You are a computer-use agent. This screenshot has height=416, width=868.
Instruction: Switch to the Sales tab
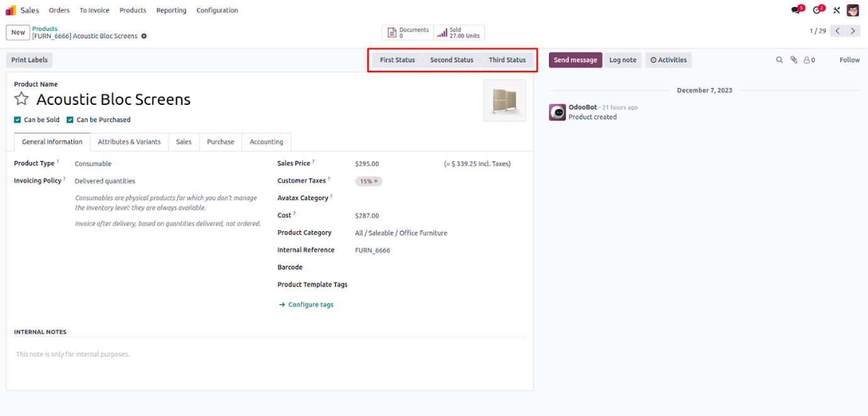(x=184, y=142)
